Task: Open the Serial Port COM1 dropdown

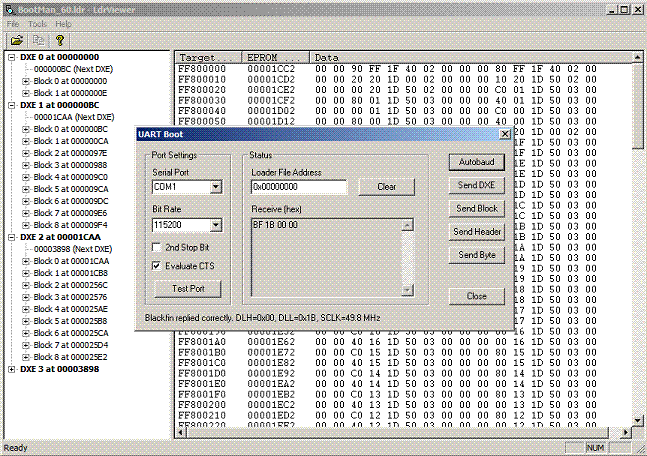Action: (x=215, y=187)
